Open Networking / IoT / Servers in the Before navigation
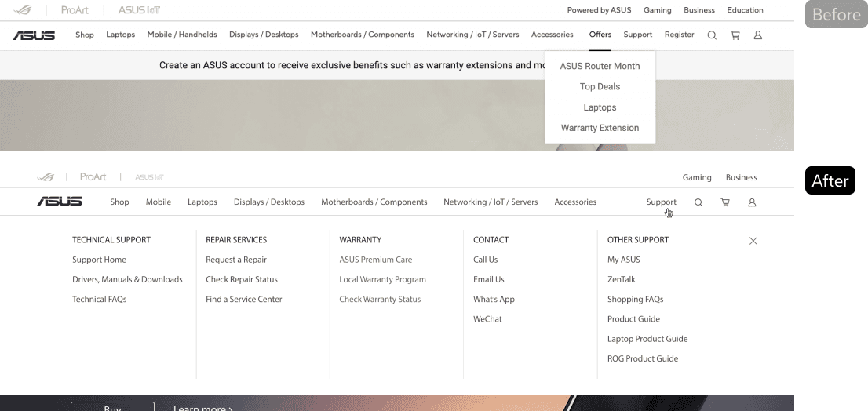868x411 pixels. click(x=472, y=35)
